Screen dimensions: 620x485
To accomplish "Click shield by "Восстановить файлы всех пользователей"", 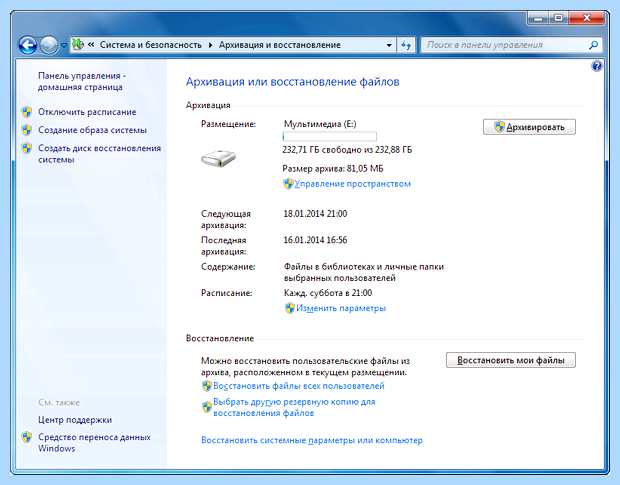I will [207, 386].
